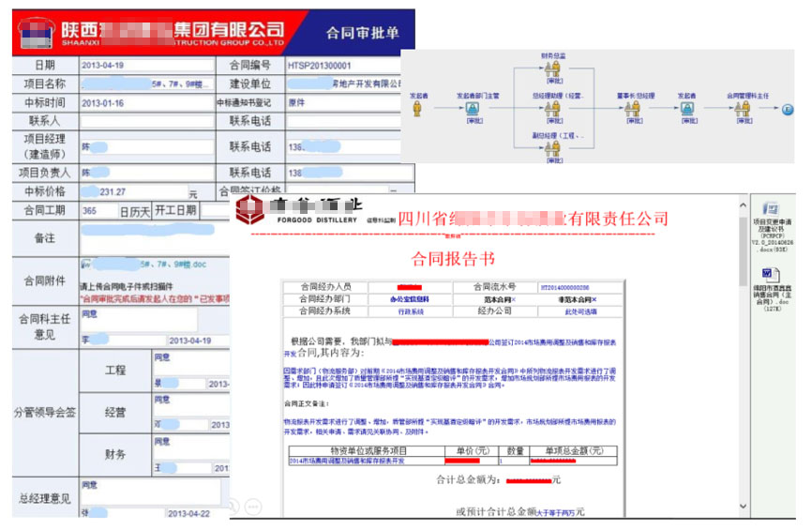Select the 发起者部门主管 workflow node icon
This screenshot has height=530, width=812.
[x=474, y=109]
